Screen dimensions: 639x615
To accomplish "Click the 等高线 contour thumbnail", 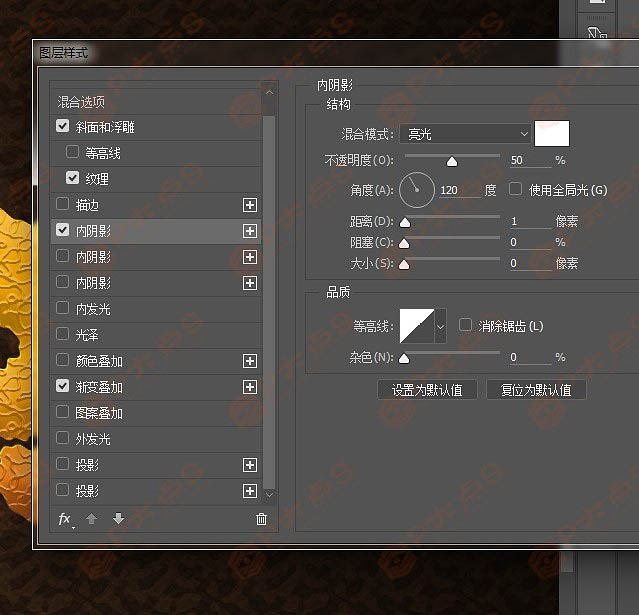I will 417,326.
